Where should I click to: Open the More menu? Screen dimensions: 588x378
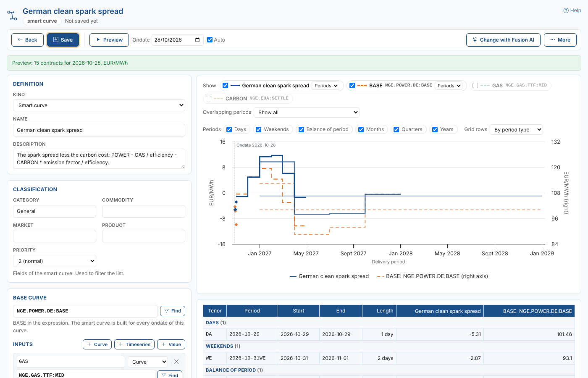560,40
